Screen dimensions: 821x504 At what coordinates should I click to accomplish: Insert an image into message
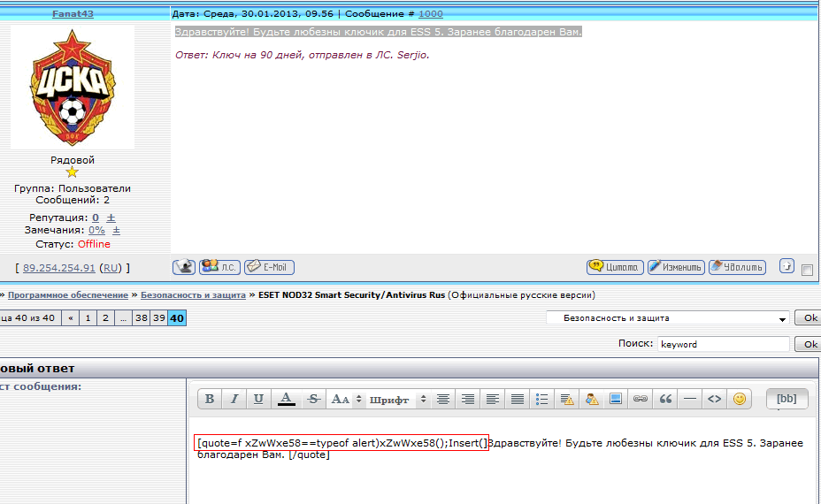pyautogui.click(x=616, y=399)
